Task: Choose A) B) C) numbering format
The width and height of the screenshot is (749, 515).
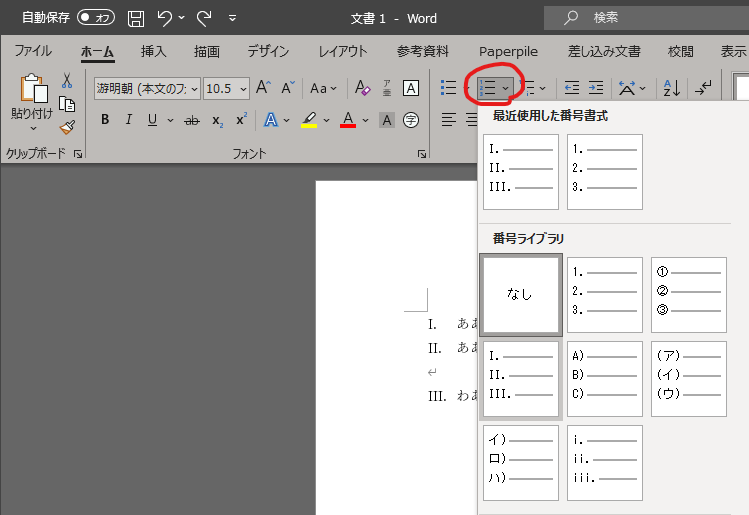Action: coord(605,379)
